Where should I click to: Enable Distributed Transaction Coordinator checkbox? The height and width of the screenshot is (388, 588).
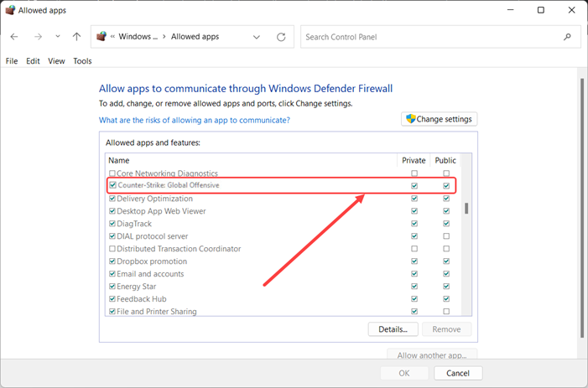pos(112,249)
